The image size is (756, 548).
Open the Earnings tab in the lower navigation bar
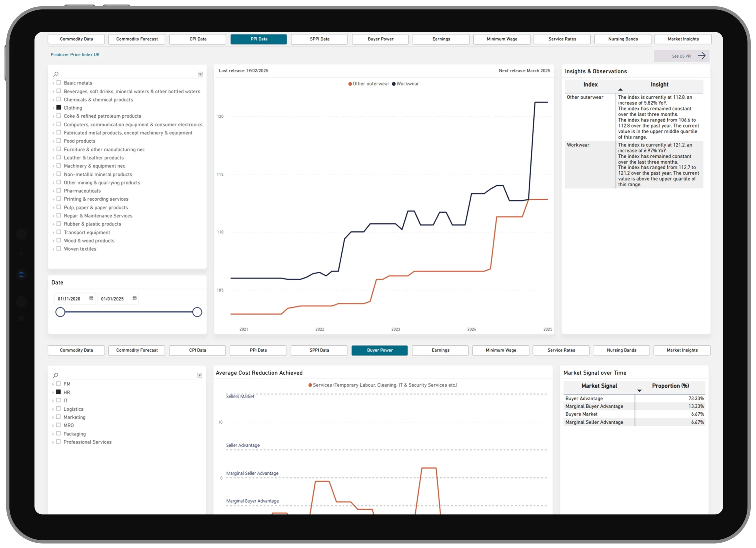(x=440, y=350)
